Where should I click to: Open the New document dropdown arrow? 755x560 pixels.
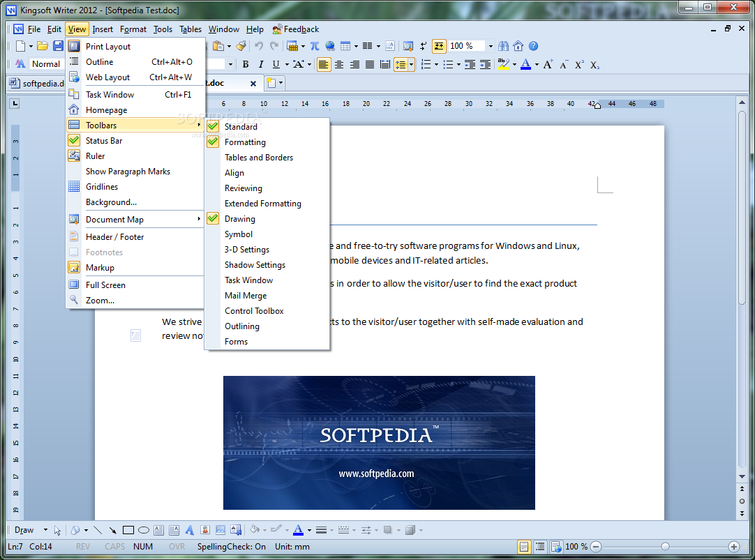[x=31, y=46]
